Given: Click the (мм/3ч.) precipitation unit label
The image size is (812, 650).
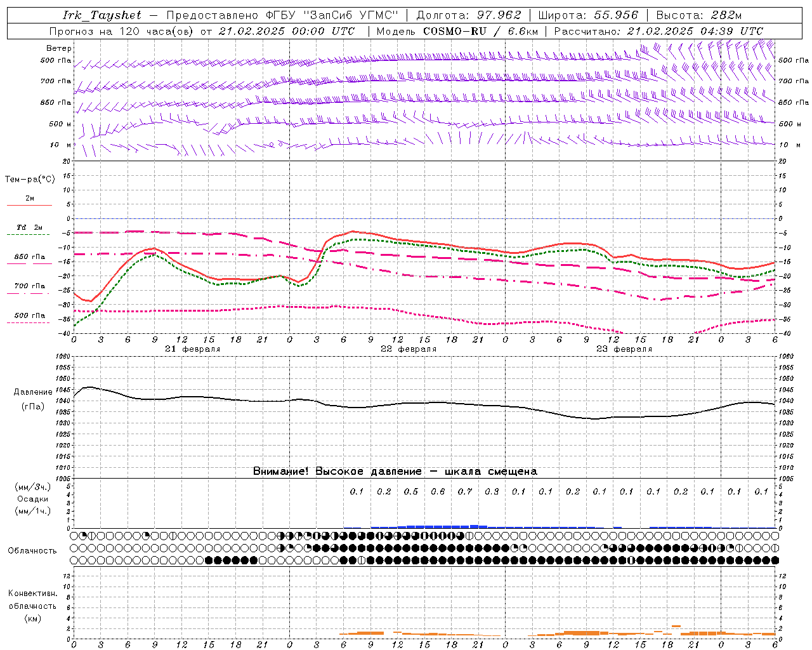Looking at the screenshot, I should click(x=32, y=487).
